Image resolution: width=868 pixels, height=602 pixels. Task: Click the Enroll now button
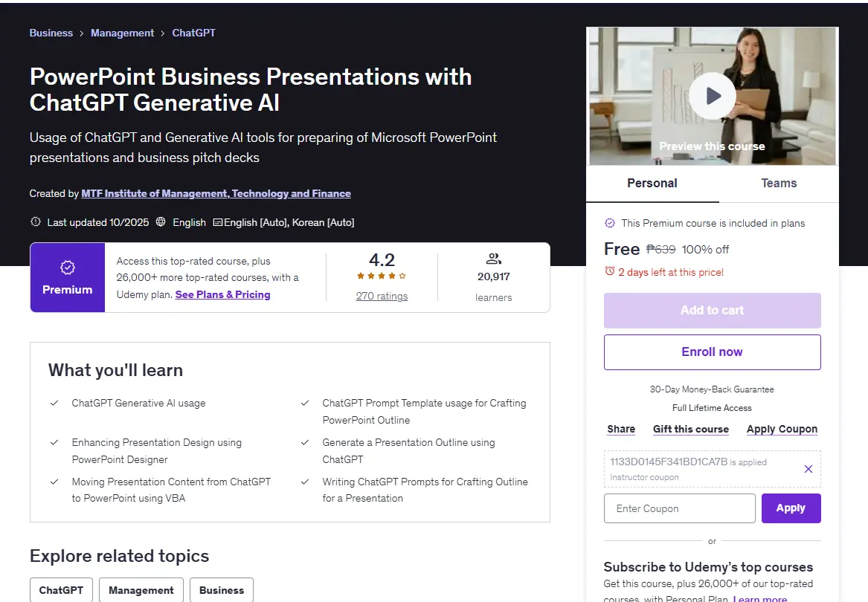point(712,352)
